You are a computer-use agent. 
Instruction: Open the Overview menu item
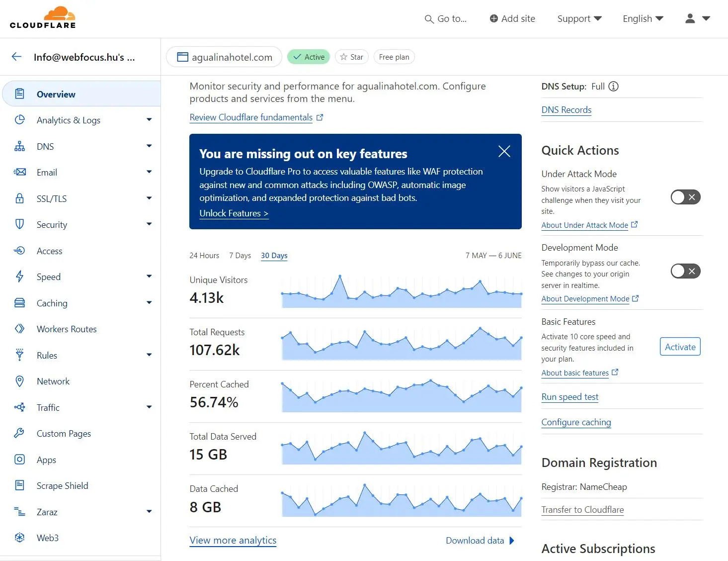[81, 94]
